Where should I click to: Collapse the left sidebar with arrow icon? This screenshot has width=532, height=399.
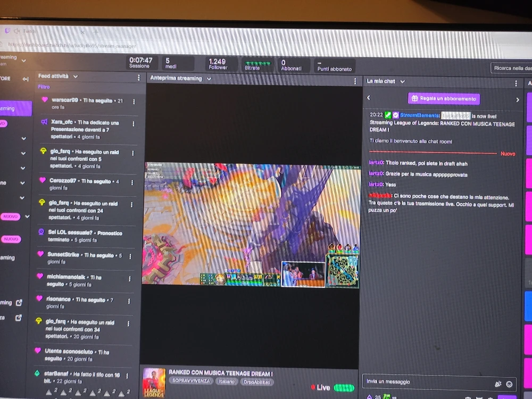point(25,79)
